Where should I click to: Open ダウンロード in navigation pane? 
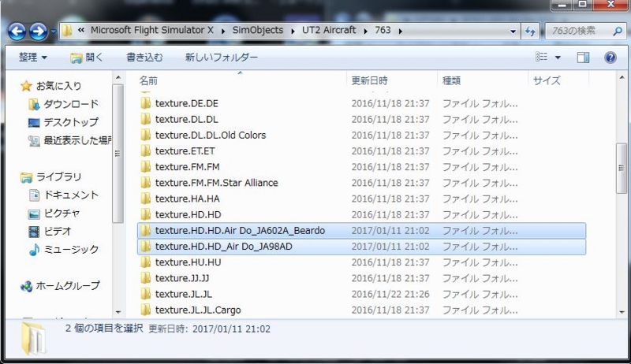(x=71, y=104)
